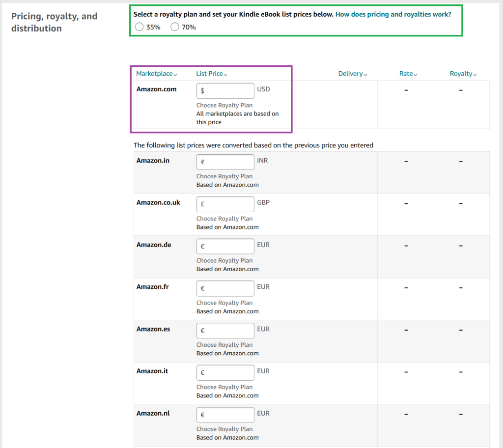Click the Amazon.co.uk GBP price field

(225, 204)
